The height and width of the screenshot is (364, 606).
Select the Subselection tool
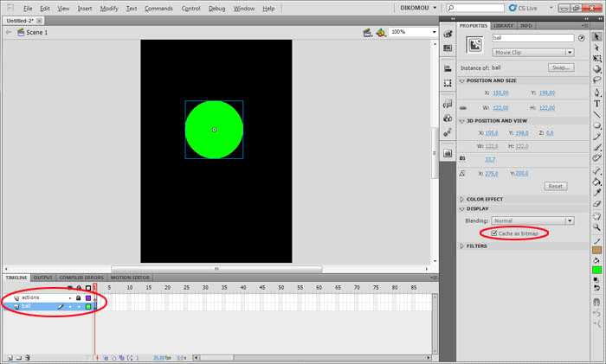coord(596,48)
